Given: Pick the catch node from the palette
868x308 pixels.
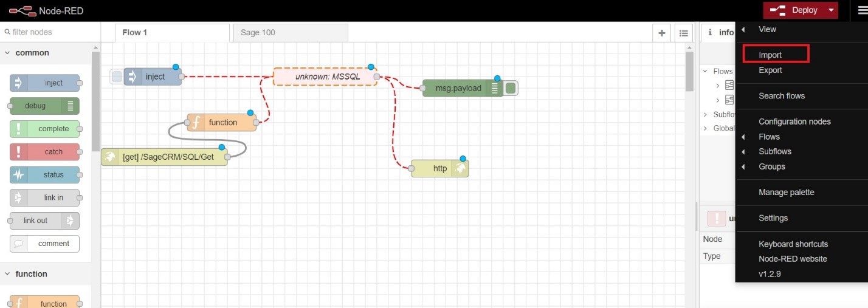Looking at the screenshot, I should tap(45, 152).
